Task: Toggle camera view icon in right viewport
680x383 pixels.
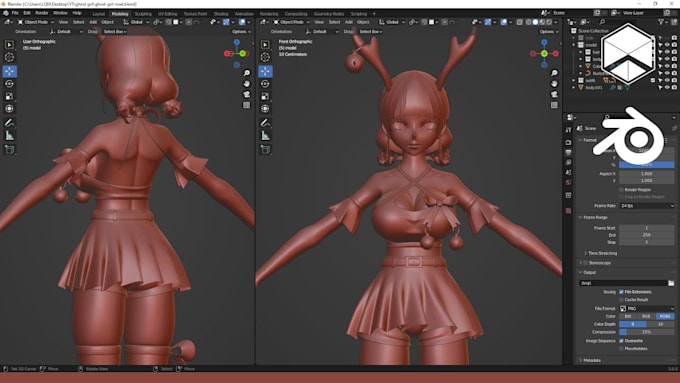Action: tap(554, 94)
